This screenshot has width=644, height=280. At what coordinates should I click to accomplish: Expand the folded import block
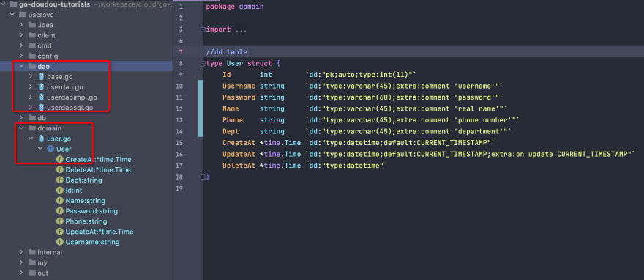[202, 29]
